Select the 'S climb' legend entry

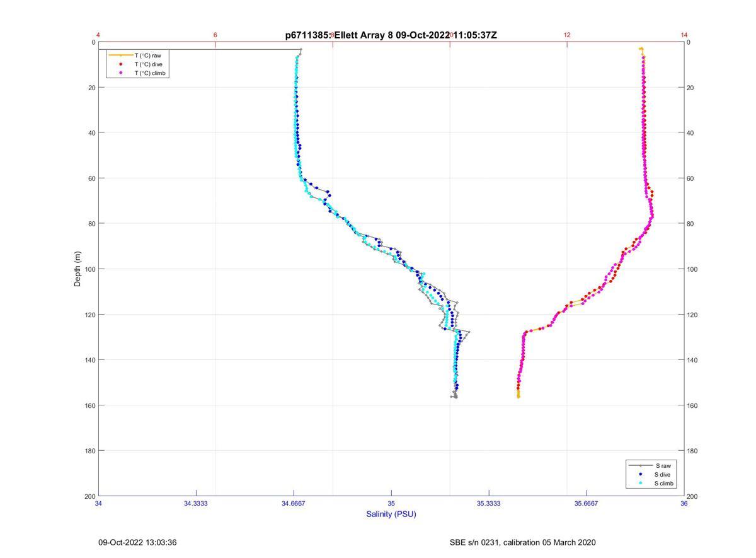[664, 484]
